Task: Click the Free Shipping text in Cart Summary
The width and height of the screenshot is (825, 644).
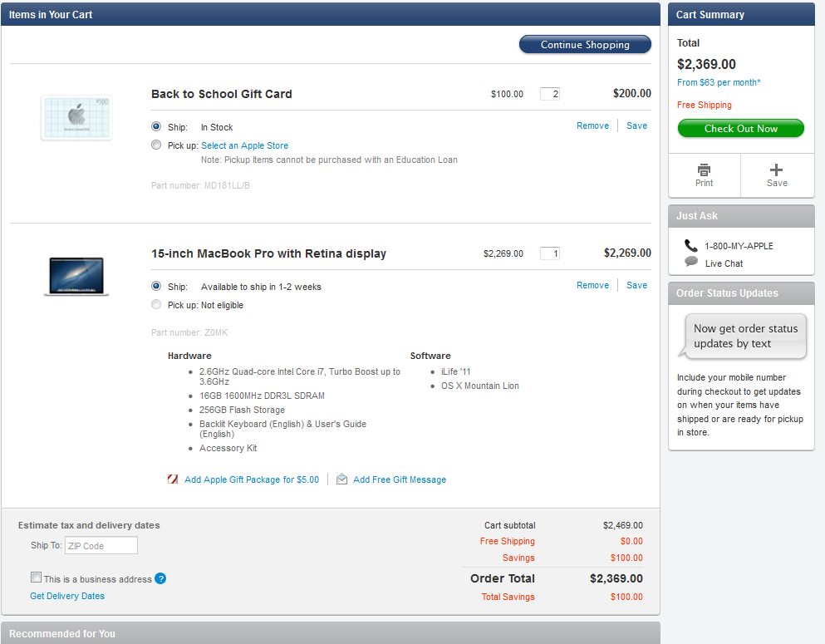Action: [704, 105]
